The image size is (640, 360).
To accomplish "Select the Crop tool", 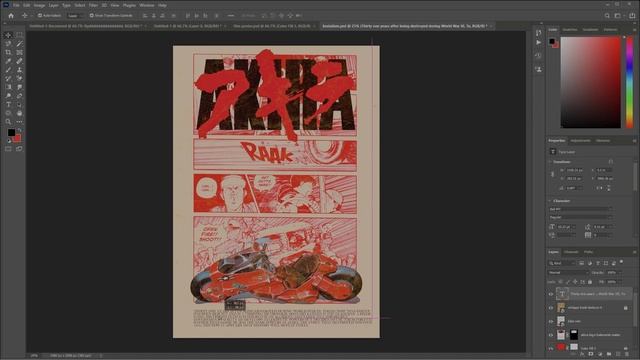I will click(8, 53).
